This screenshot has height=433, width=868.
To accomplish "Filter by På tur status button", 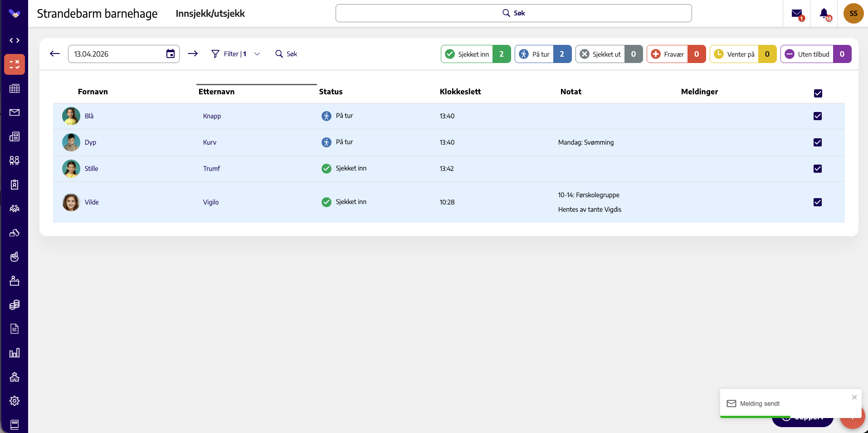I will point(543,54).
